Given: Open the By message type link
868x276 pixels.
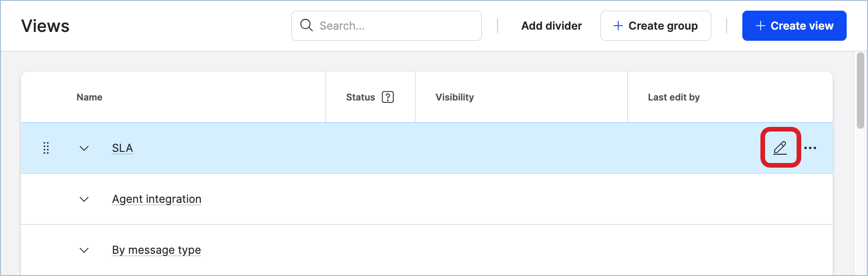Looking at the screenshot, I should [157, 250].
